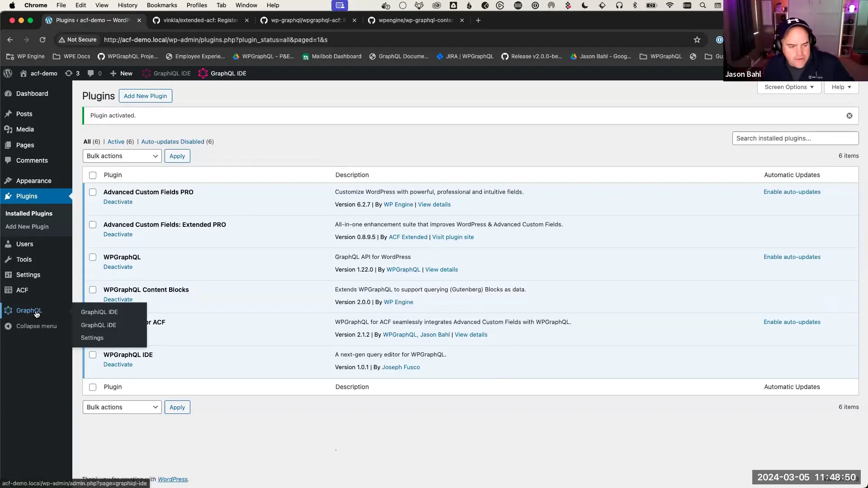Switch to the wp-graphql/wpgraphql-acf tab
The height and width of the screenshot is (488, 868).
click(x=308, y=20)
